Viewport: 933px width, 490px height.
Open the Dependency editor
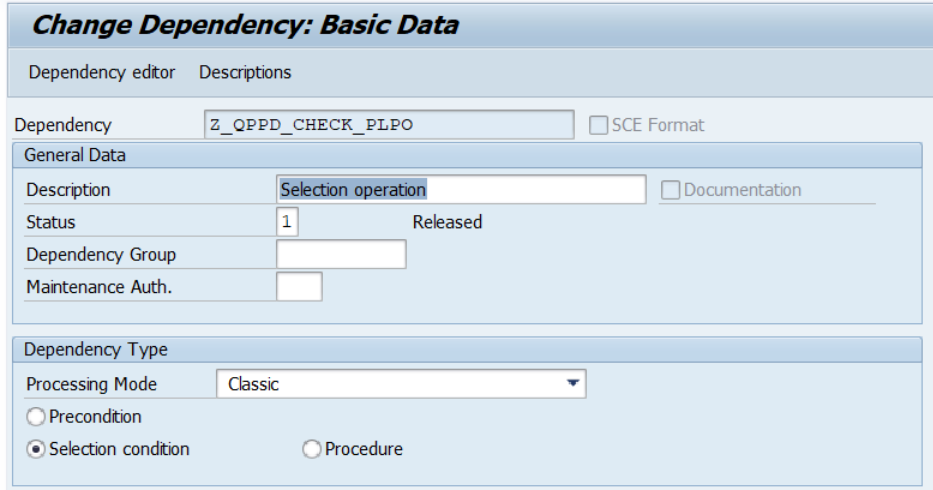click(102, 72)
